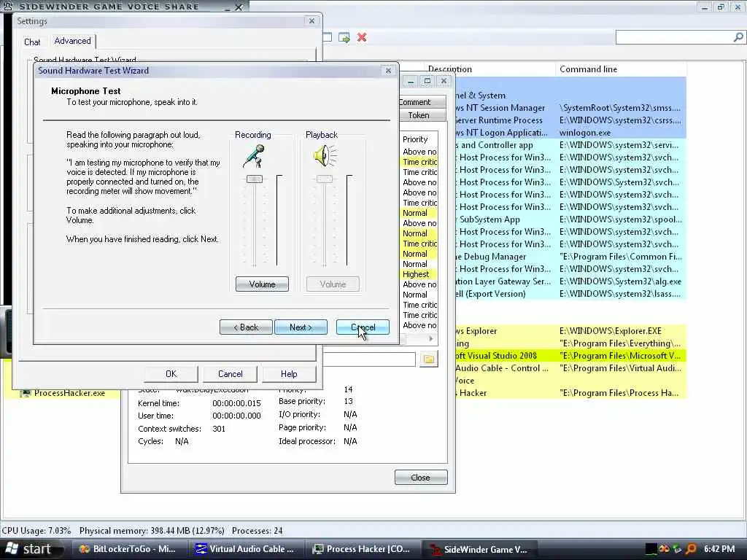Click Close button in properties window
The width and height of the screenshot is (747, 560).
[421, 478]
